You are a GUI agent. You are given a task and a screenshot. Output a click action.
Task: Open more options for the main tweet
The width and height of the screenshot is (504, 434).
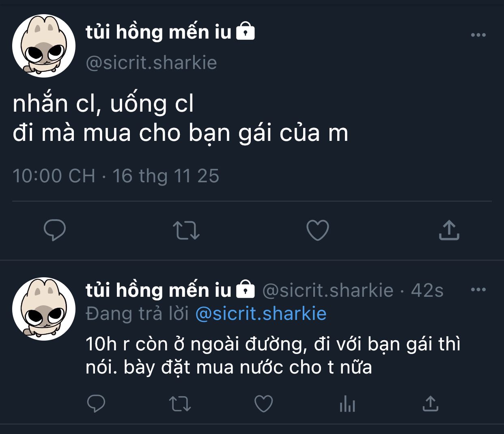(478, 35)
